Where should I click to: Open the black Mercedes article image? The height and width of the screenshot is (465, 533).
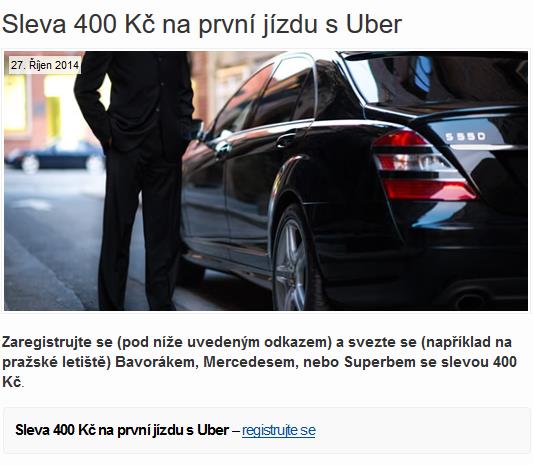pos(266,181)
